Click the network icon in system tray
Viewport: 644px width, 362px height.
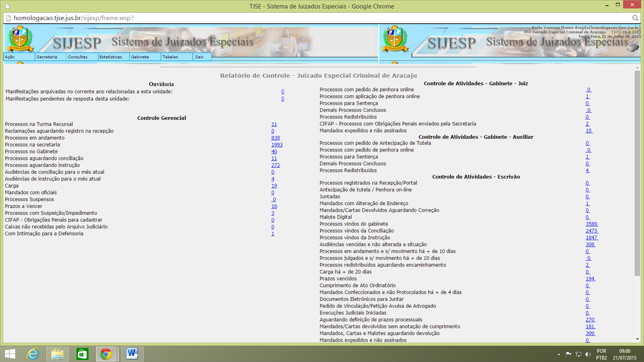coord(578,354)
